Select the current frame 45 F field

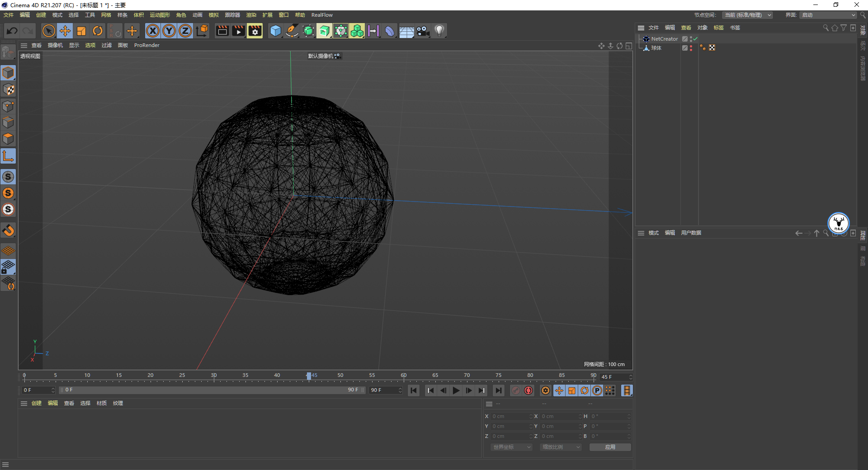tap(616, 377)
